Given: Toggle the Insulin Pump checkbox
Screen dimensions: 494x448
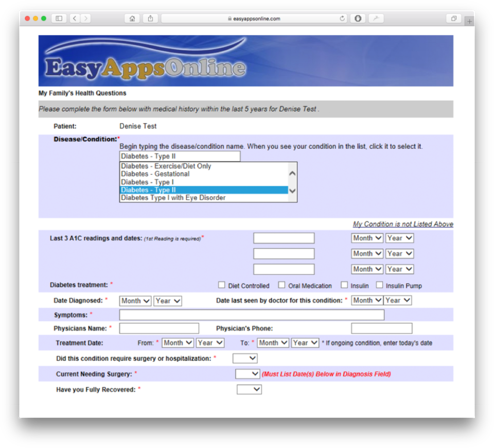Looking at the screenshot, I should pyautogui.click(x=379, y=284).
